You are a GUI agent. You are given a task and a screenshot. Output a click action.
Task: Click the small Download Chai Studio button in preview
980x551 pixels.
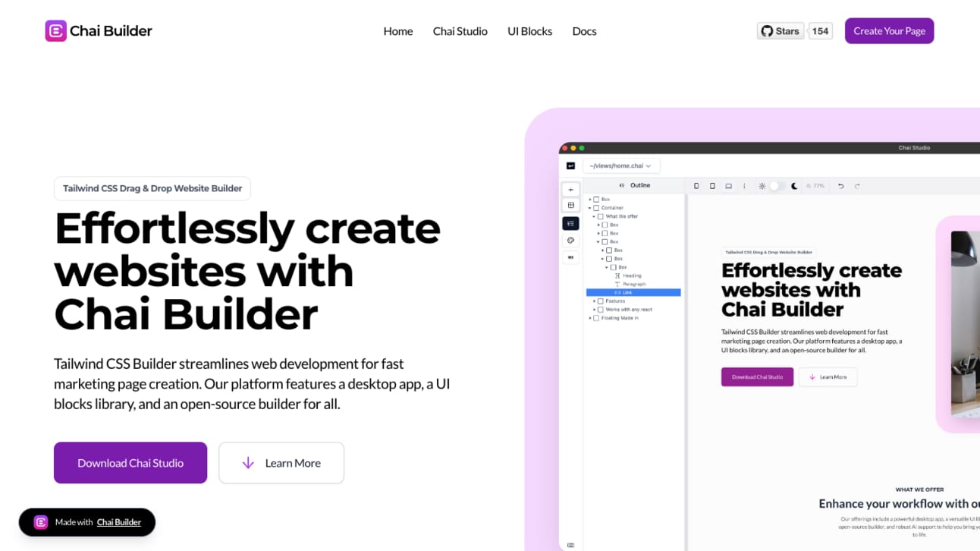(757, 377)
